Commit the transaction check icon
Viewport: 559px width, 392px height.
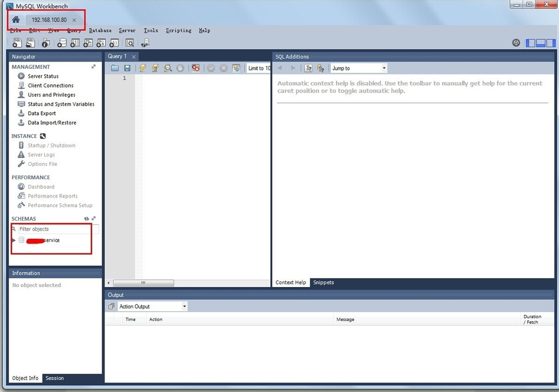click(211, 68)
